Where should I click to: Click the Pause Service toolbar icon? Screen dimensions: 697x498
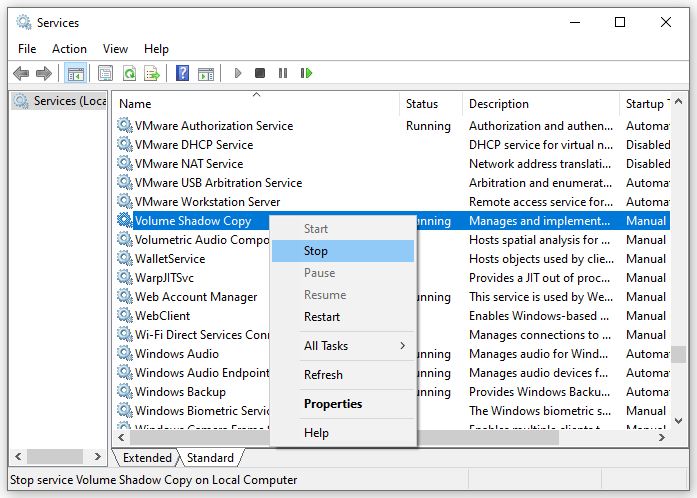[283, 73]
